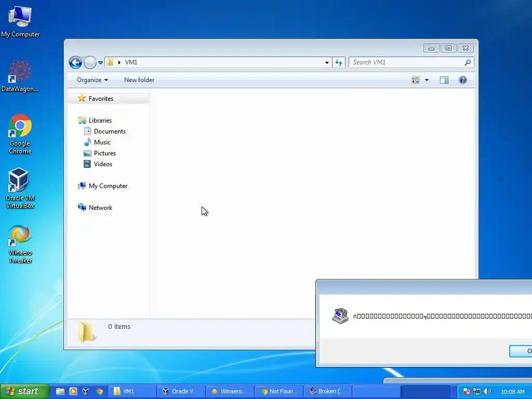Click the search magnifier icon
Viewport: 532px width, 399px height.
pos(468,62)
